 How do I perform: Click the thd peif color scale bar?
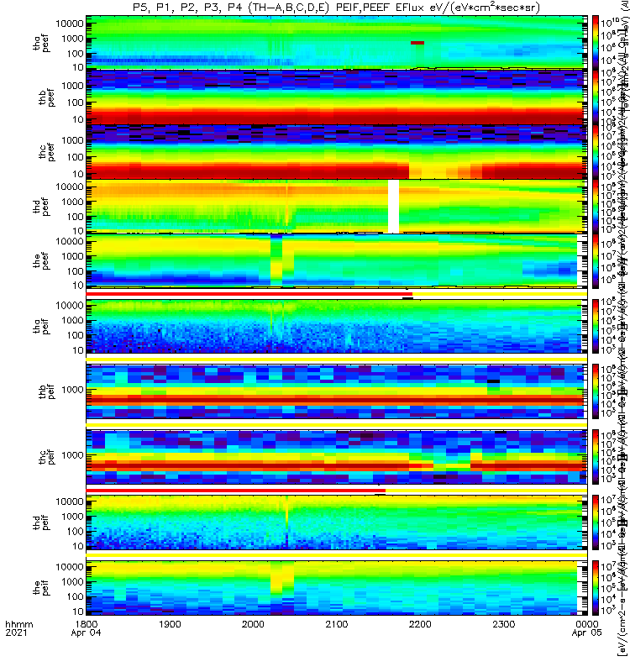pos(596,522)
